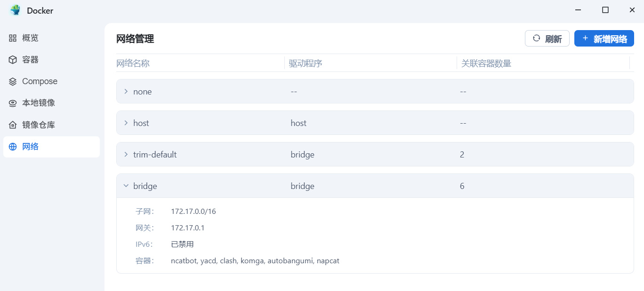Viewport: 644px width, 291px height.
Task: Click the 容器 cube icon
Action: click(13, 60)
